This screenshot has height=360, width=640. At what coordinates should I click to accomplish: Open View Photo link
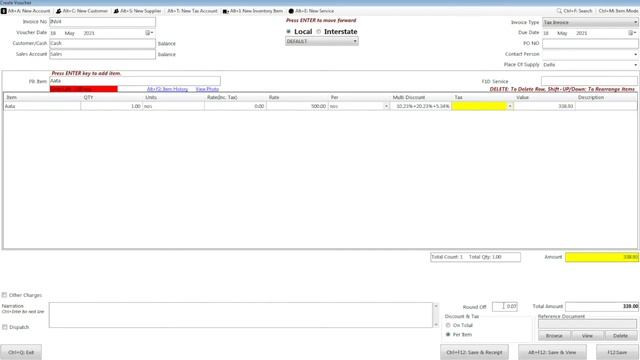(x=207, y=89)
